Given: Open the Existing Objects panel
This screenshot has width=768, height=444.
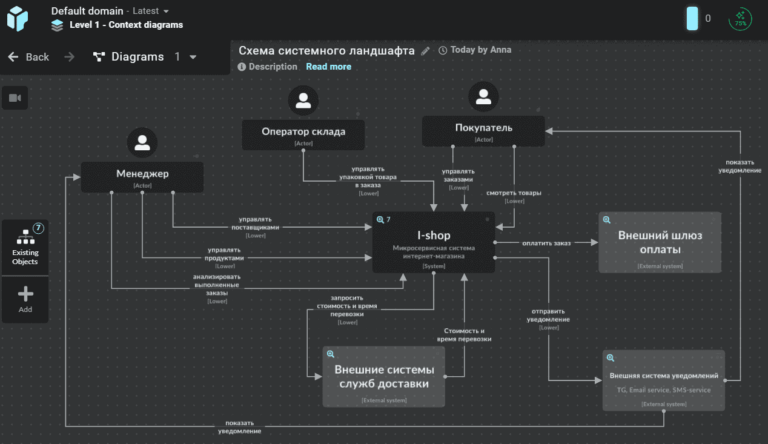Looking at the screenshot, I should pyautogui.click(x=25, y=247).
